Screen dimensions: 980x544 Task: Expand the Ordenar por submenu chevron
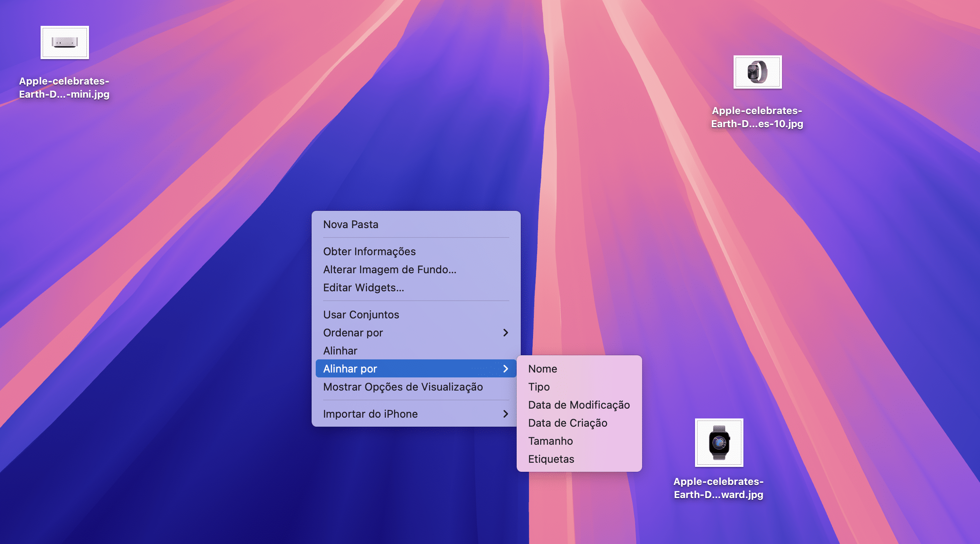506,333
